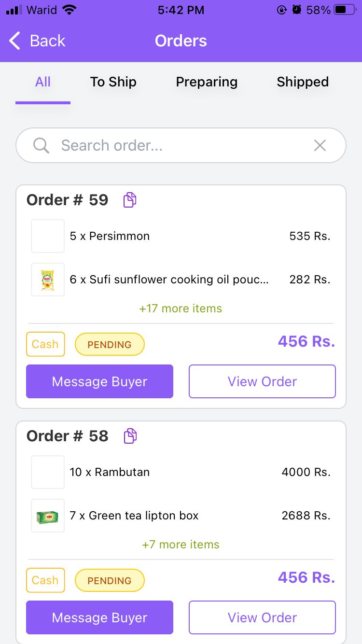Viewport: 362px width, 644px height.
Task: Switch to the To Ship tab
Action: point(113,82)
